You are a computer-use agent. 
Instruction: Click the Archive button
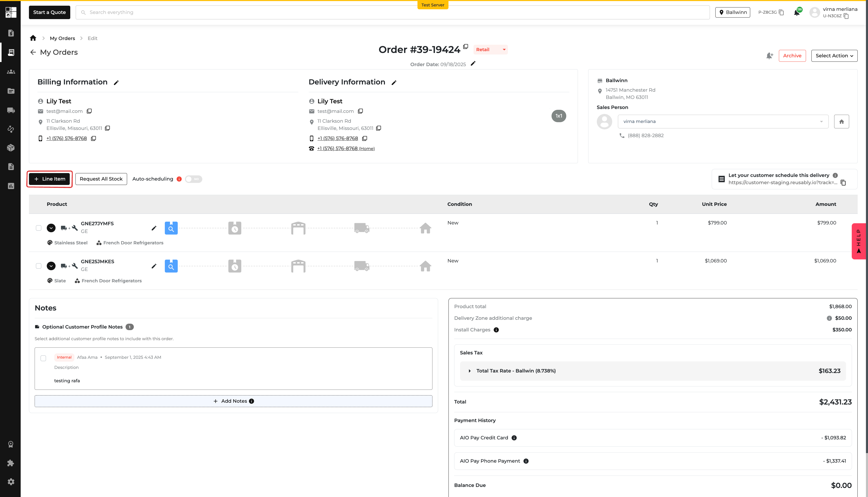click(x=792, y=56)
